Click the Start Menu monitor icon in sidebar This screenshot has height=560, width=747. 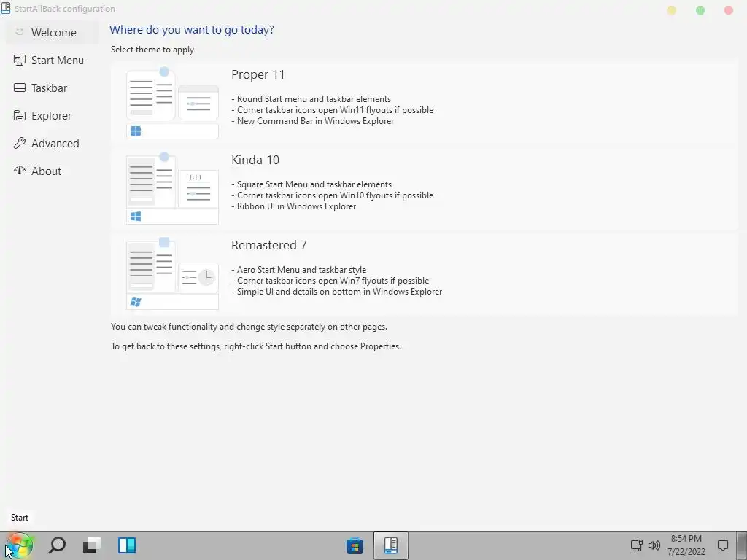tap(20, 61)
